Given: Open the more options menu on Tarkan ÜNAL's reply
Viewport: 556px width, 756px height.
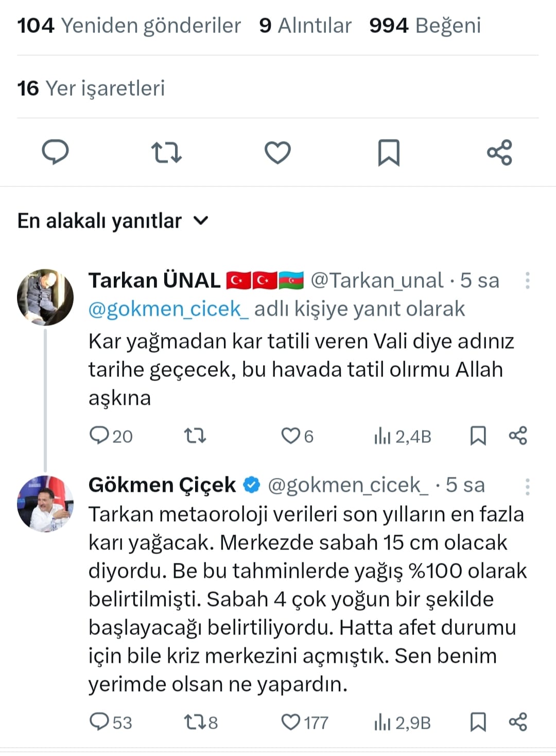Looking at the screenshot, I should coord(527,280).
